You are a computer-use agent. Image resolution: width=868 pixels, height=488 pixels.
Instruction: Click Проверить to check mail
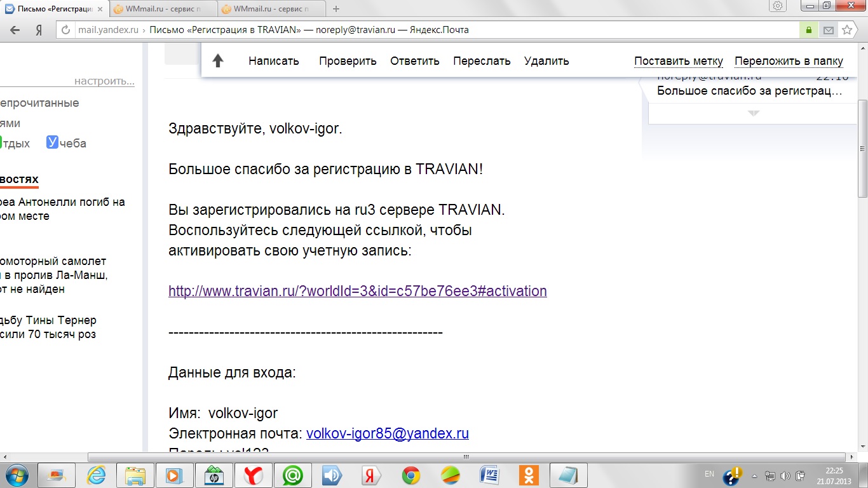tap(348, 61)
